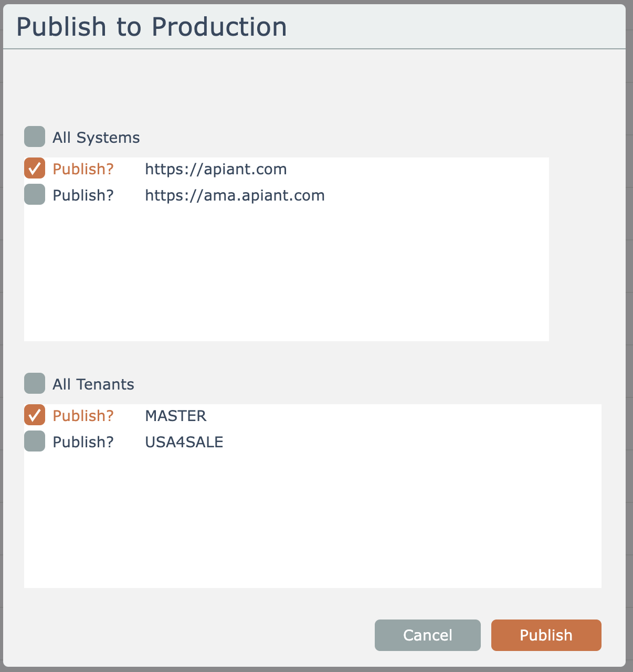Click the orange Publish? label beside https://apiant.com
Screen dimensions: 633x672
83,169
